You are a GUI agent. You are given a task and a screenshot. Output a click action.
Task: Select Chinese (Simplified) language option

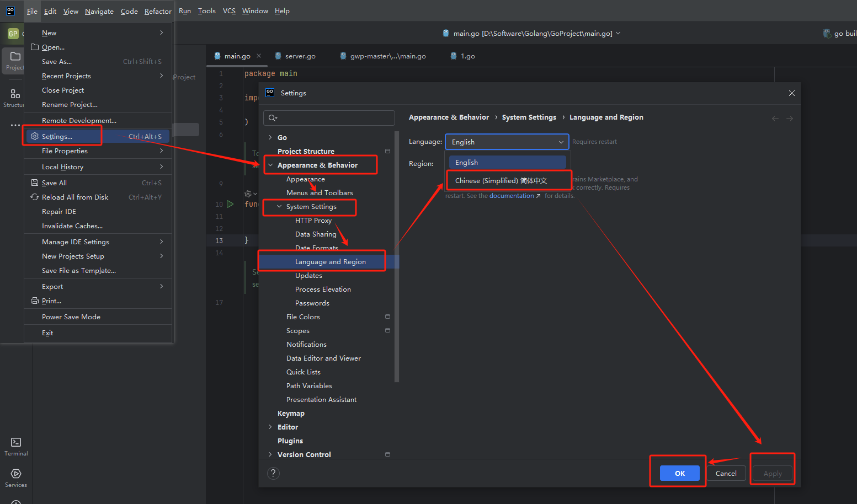(x=507, y=180)
